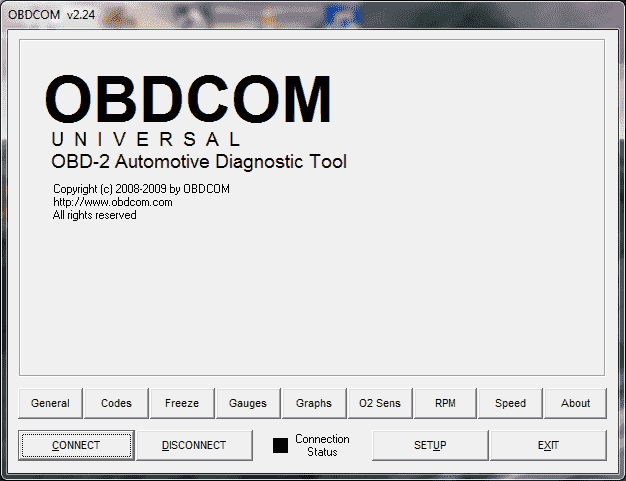The image size is (626, 481).
Task: Switch to the Codes tab
Action: point(116,403)
